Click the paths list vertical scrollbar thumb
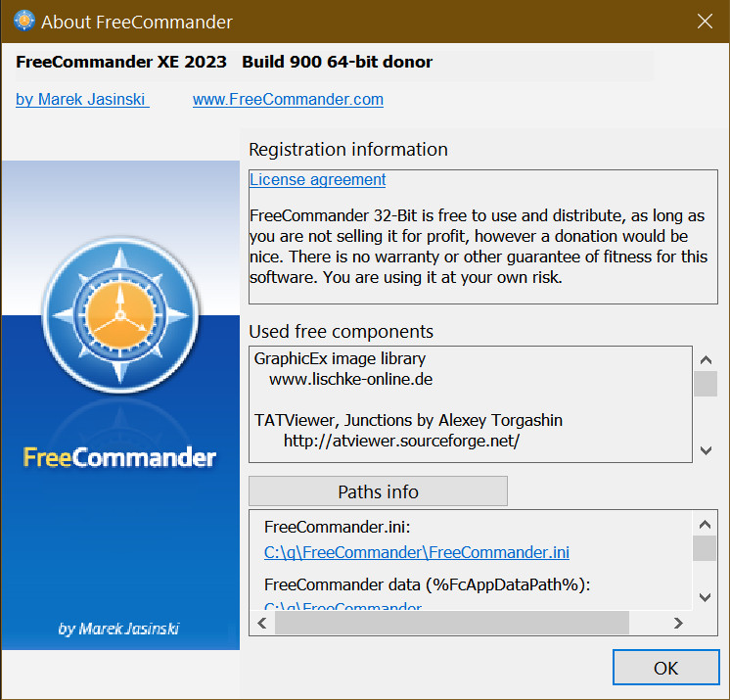The image size is (730, 700). tap(705, 548)
